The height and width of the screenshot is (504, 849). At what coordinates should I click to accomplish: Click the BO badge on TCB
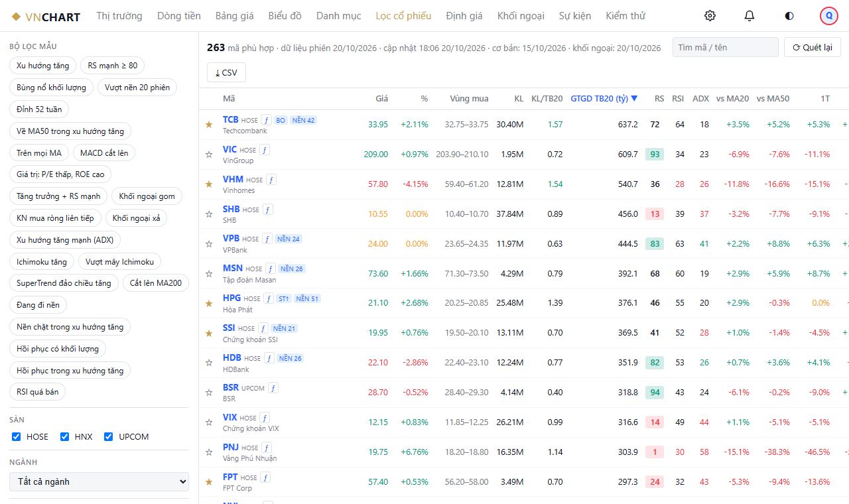[x=281, y=120]
